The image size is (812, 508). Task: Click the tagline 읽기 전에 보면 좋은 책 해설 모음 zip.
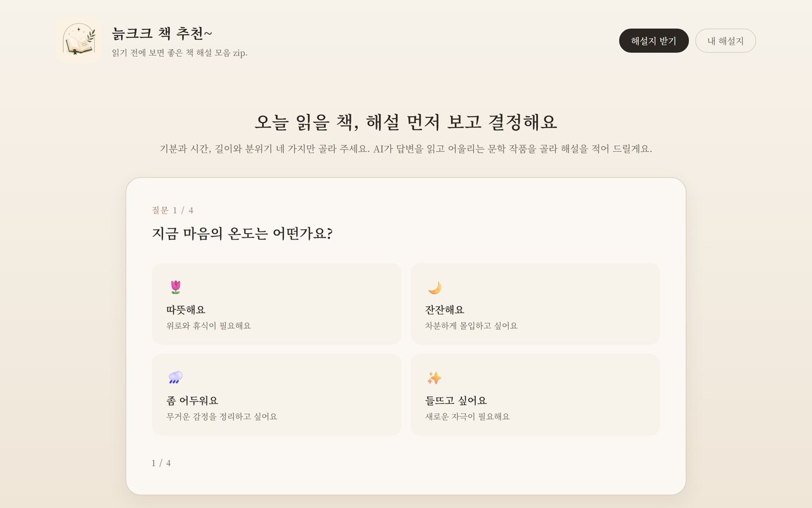[x=180, y=53]
